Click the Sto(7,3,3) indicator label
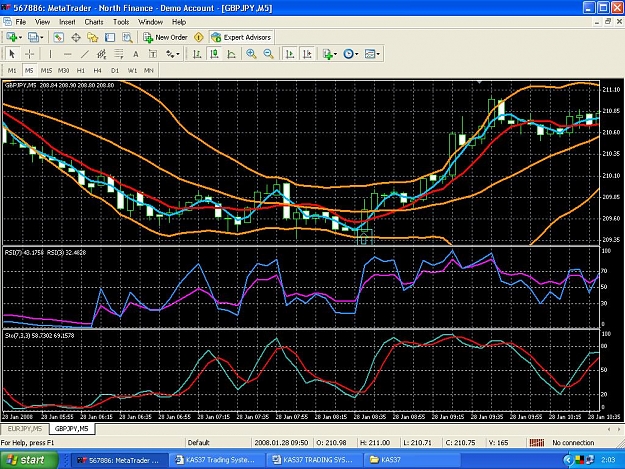 click(39, 336)
